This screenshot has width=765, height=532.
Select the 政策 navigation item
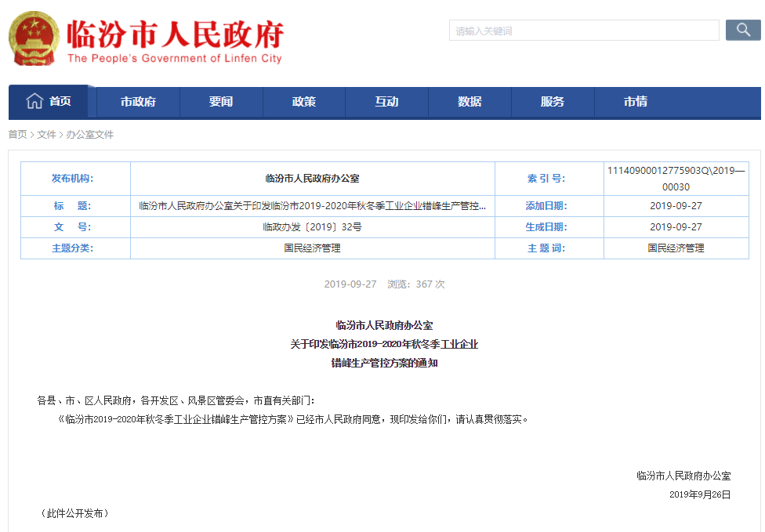(304, 101)
